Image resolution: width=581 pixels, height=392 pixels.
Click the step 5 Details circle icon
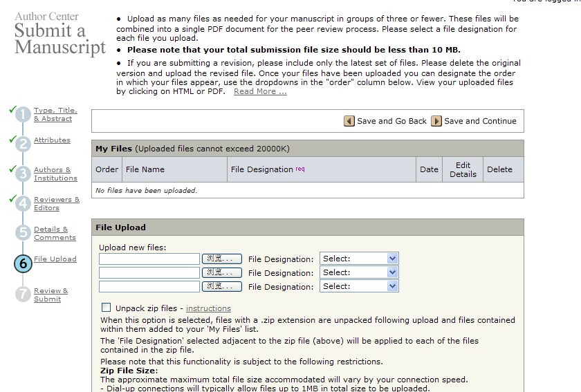point(23,234)
